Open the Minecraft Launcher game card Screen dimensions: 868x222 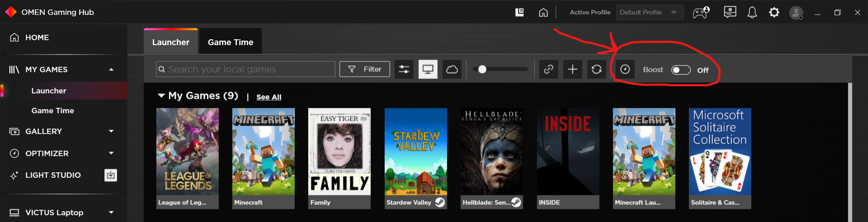[644, 158]
